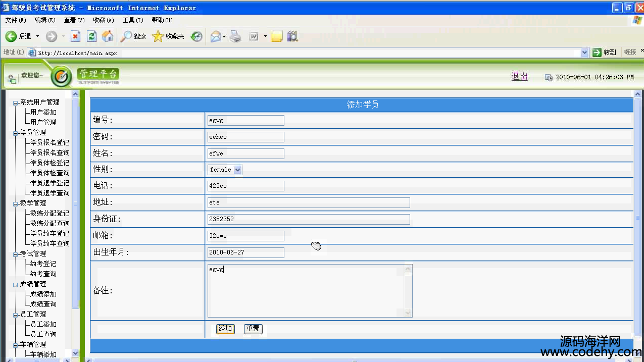Open the 工具(T) menu
The height and width of the screenshot is (362, 644).
coord(132,20)
